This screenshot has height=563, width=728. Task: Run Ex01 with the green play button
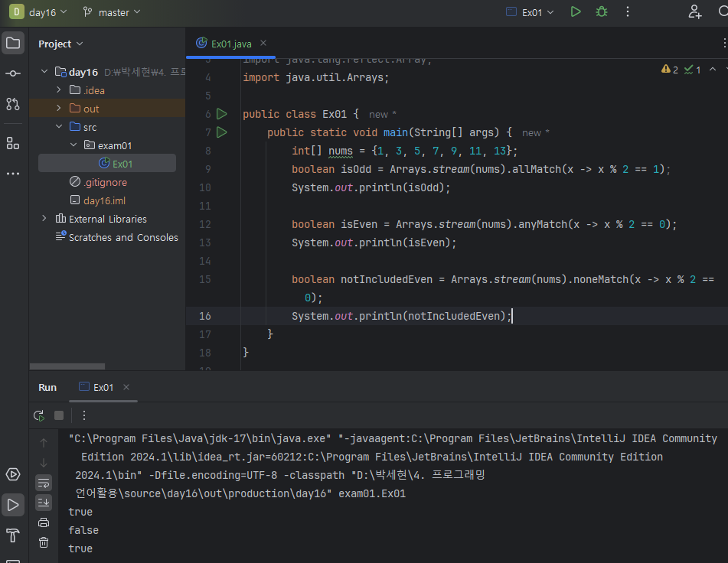pos(576,11)
